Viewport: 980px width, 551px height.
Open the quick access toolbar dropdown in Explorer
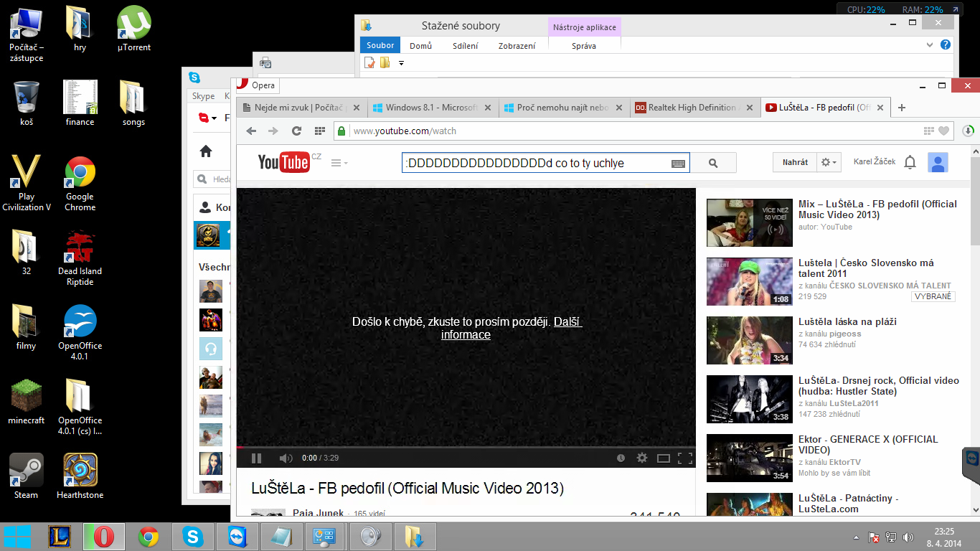[401, 63]
